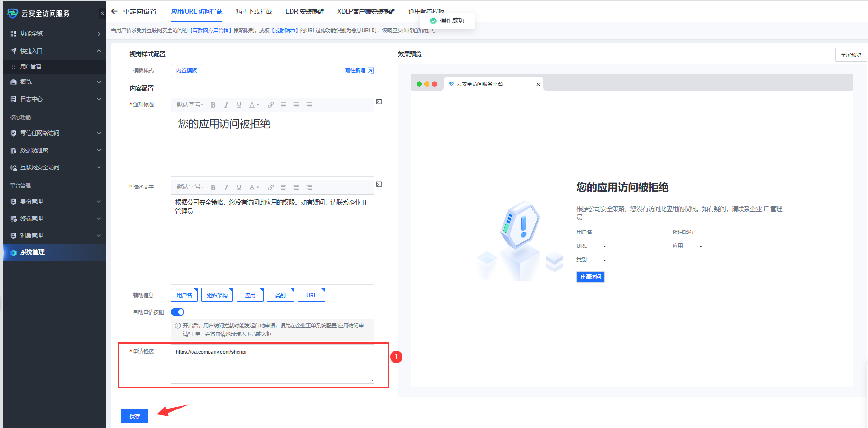Open the 互联网应用管控 link
The height and width of the screenshot is (428, 868).
click(x=211, y=30)
